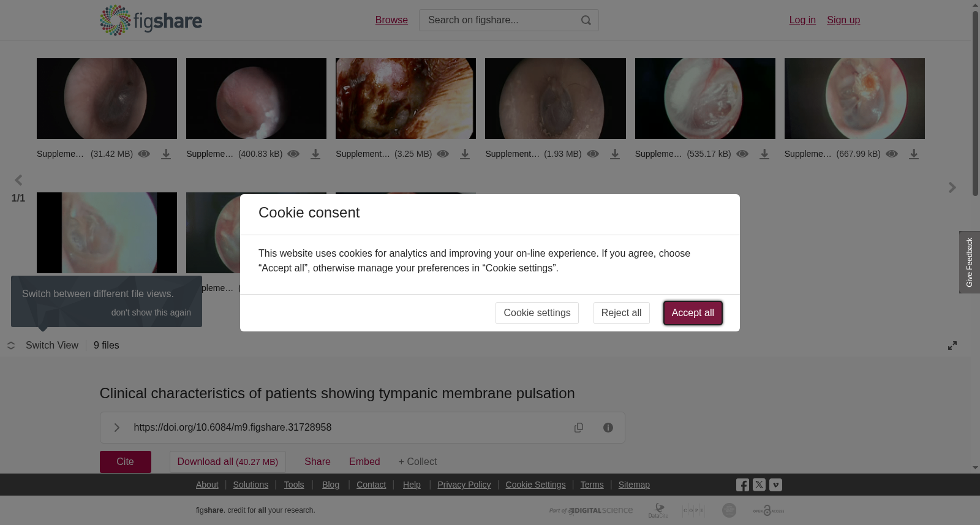Image resolution: width=980 pixels, height=525 pixels.
Task: Open the Contact footer link
Action: click(x=371, y=485)
